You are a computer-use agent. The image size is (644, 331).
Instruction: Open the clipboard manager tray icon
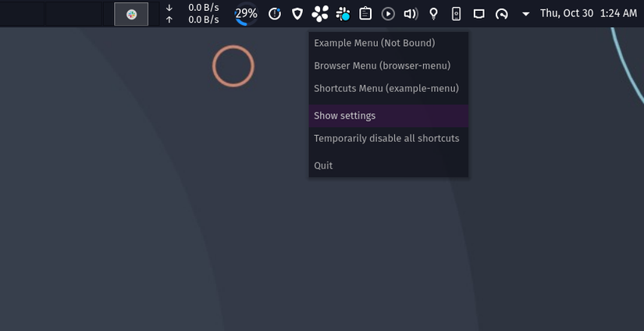click(365, 14)
